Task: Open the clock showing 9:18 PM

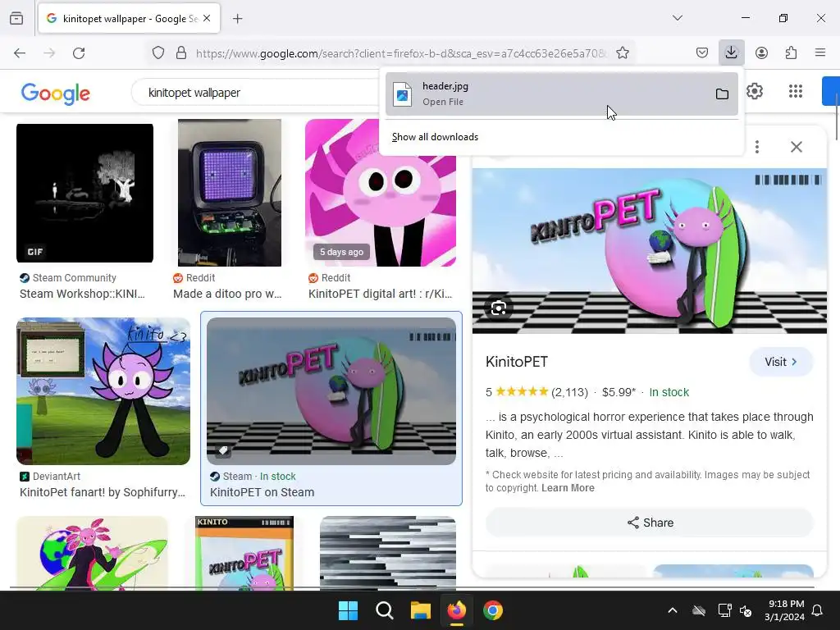Action: click(785, 610)
